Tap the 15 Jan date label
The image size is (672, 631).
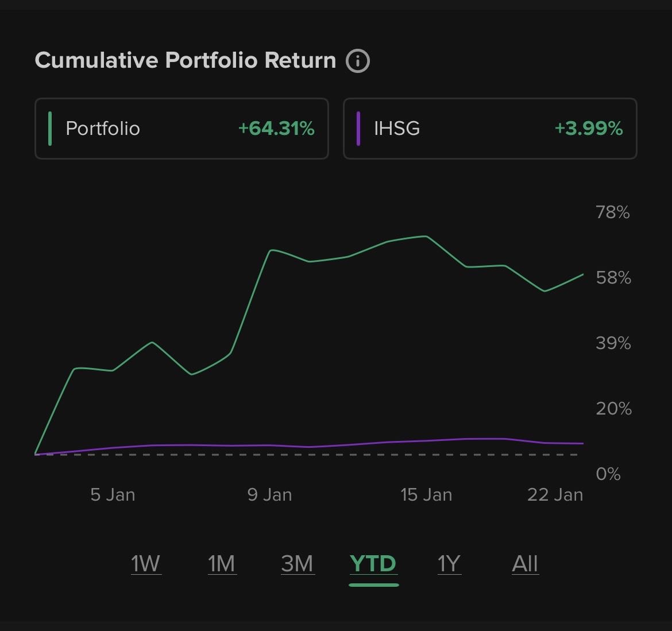[426, 494]
